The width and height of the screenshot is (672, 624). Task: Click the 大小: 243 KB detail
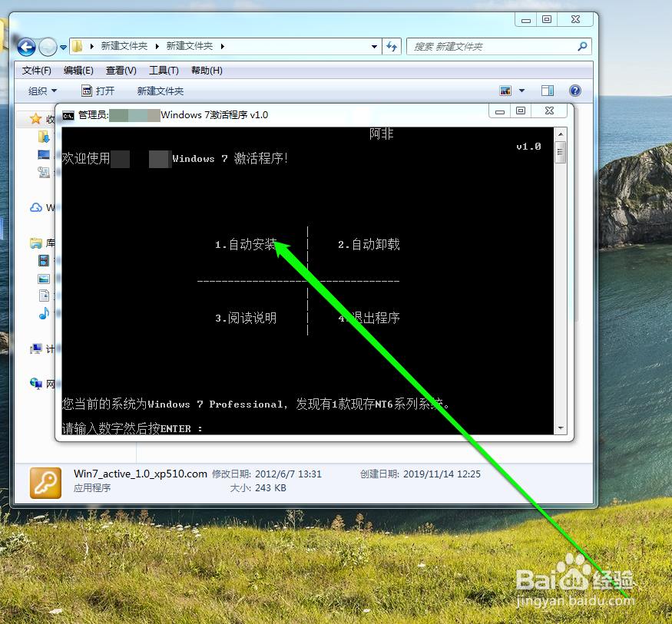pyautogui.click(x=258, y=488)
